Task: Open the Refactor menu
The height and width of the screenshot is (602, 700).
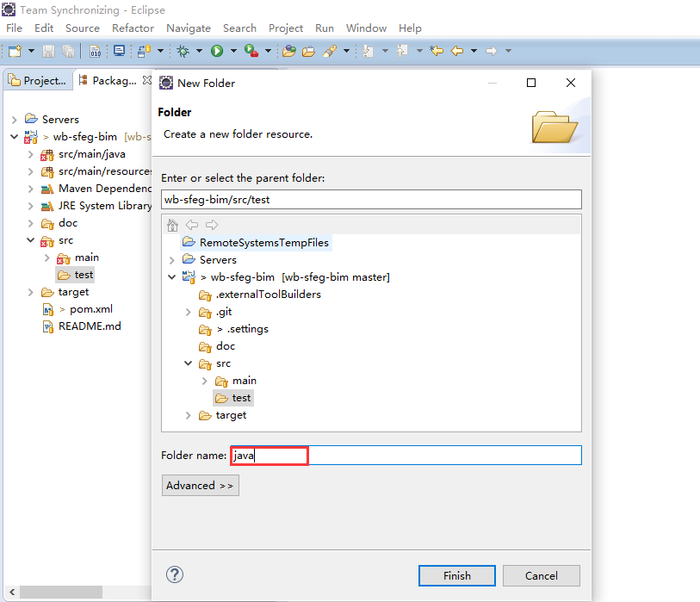Action: (x=133, y=28)
